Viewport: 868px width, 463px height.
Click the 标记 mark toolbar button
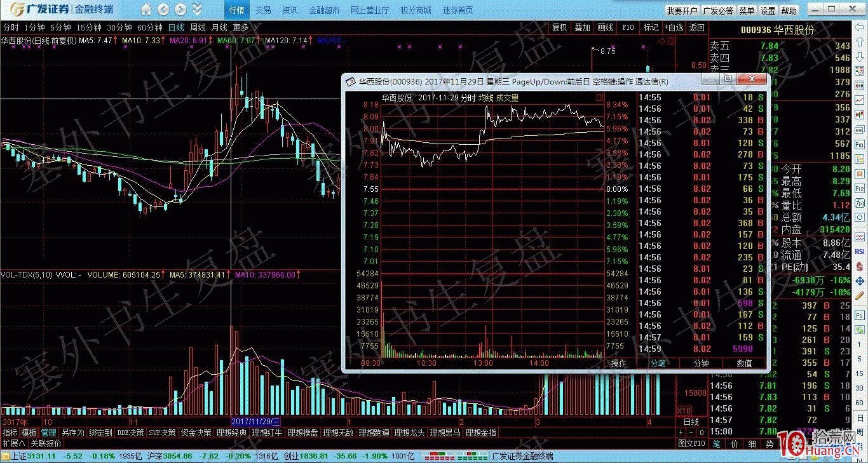tap(651, 27)
